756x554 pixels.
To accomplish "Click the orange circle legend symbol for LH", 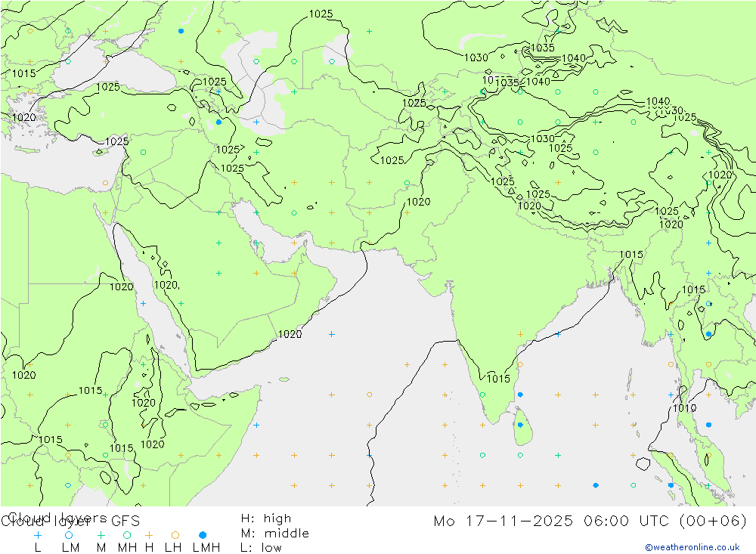I will click(175, 535).
